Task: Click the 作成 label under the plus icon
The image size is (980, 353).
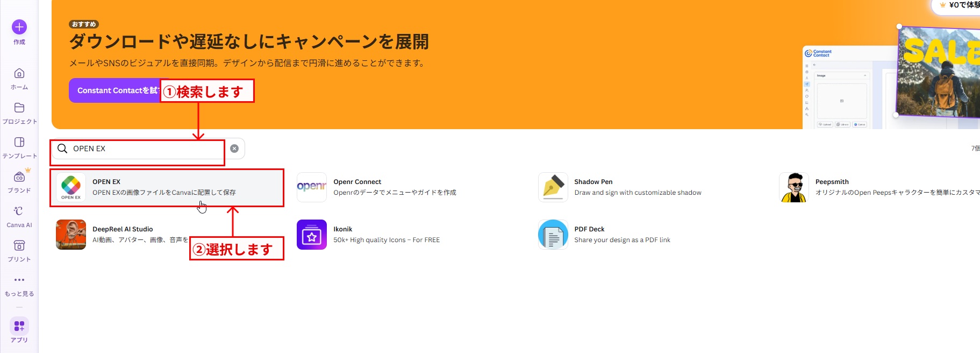Action: click(19, 42)
